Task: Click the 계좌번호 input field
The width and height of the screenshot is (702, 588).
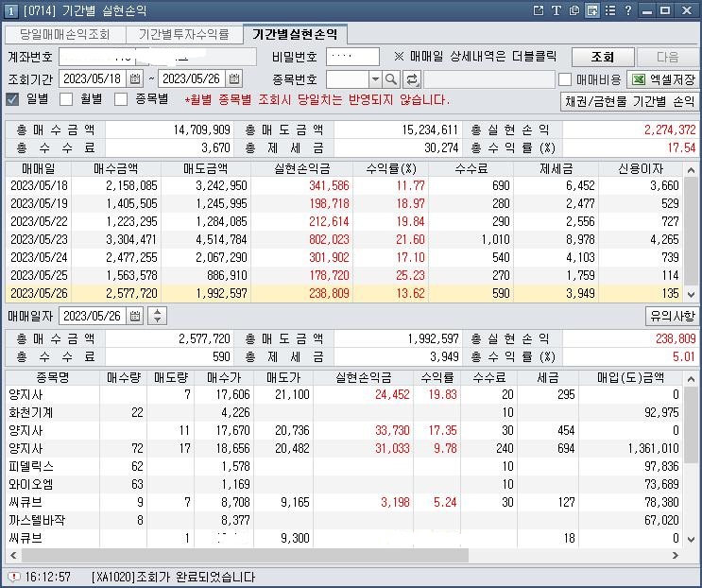Action: (158, 57)
